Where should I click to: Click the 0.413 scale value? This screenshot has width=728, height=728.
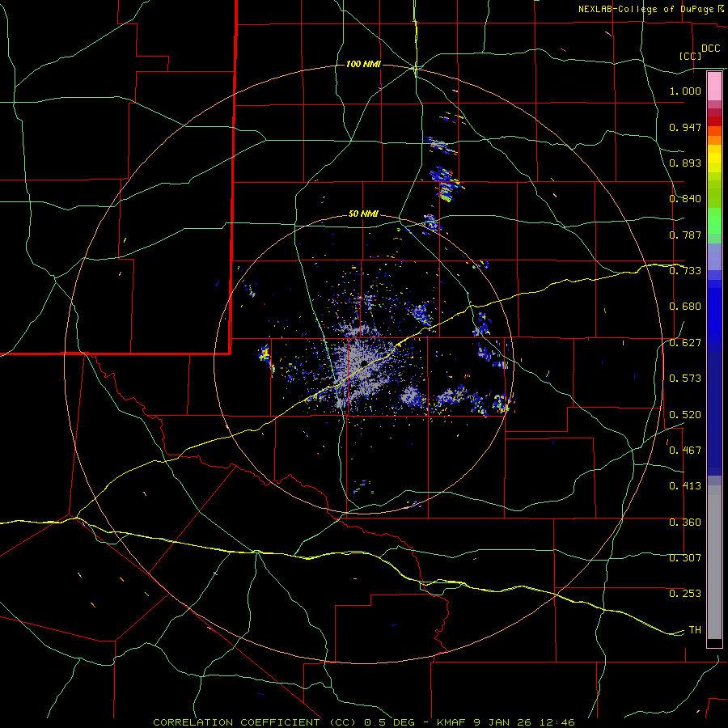685,486
